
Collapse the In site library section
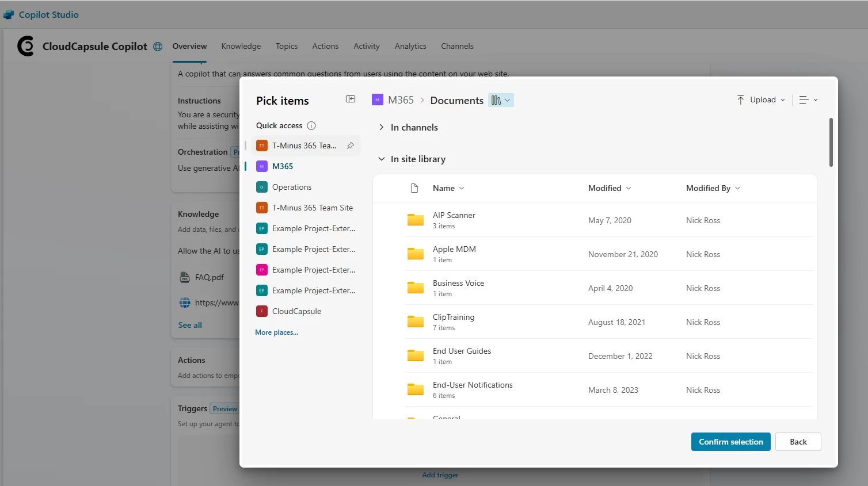tap(381, 159)
